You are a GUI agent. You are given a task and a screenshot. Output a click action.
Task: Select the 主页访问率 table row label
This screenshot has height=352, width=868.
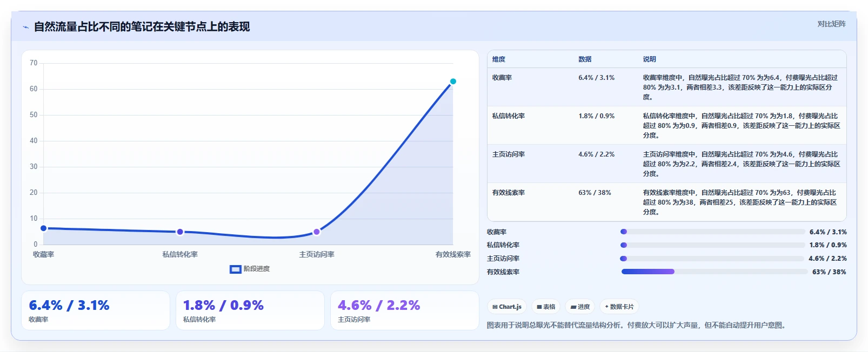509,154
